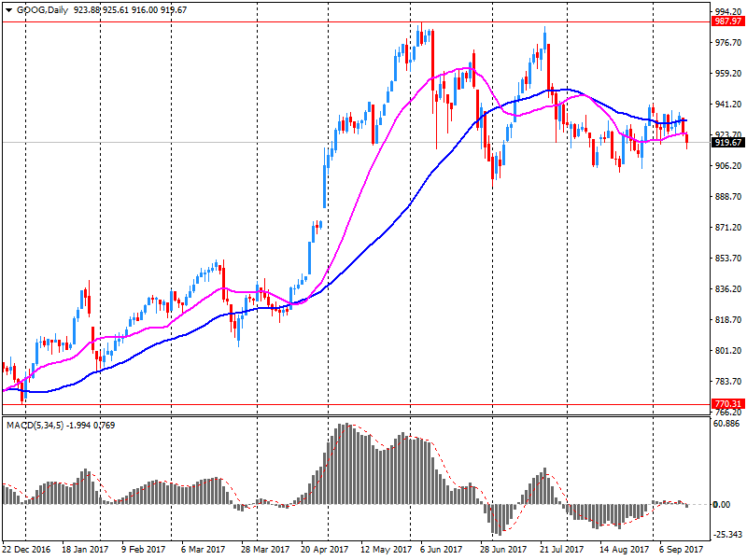Click the MACD scale value 60.886
This screenshot has height=560, width=747.
(x=727, y=424)
